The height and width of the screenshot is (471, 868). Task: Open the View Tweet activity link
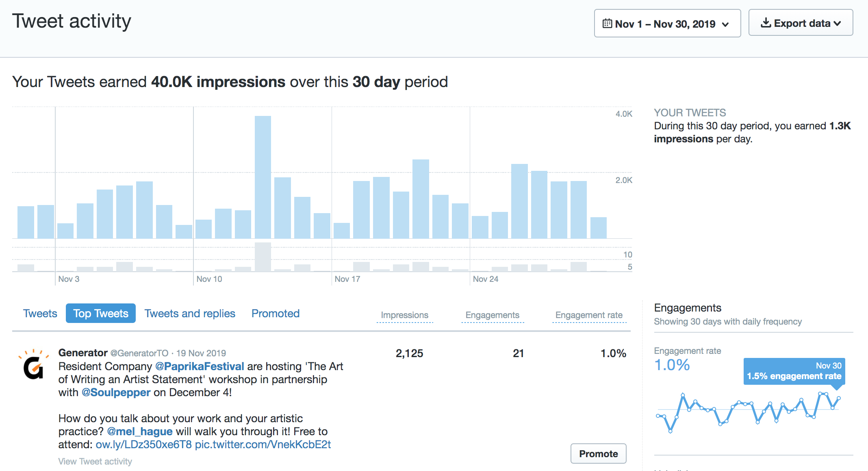95,461
